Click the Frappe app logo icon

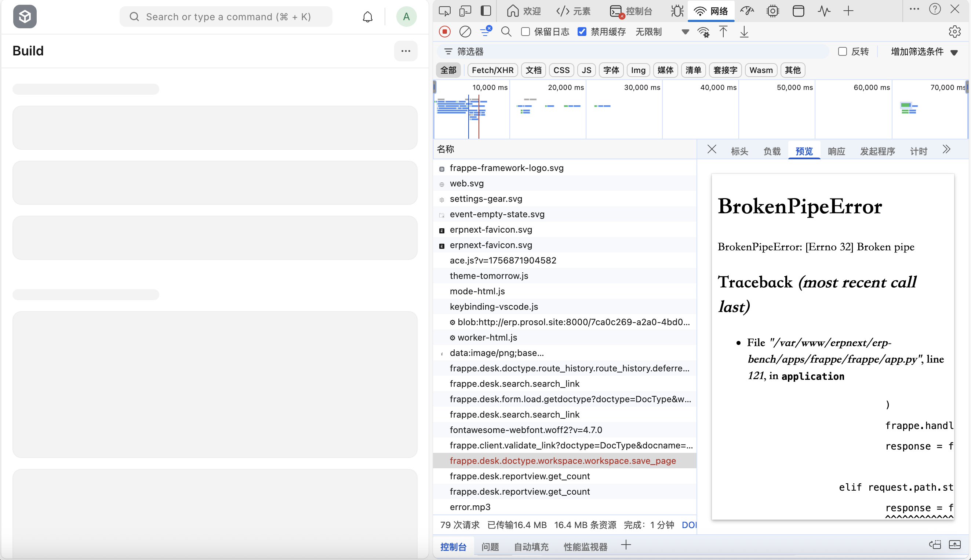point(25,17)
